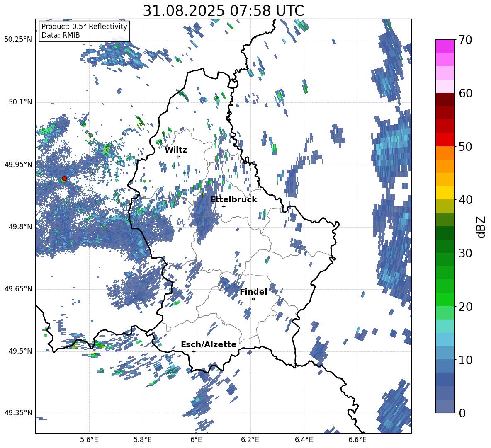Click the 49.95°N latitude label
The image size is (491, 448).
pyautogui.click(x=18, y=165)
